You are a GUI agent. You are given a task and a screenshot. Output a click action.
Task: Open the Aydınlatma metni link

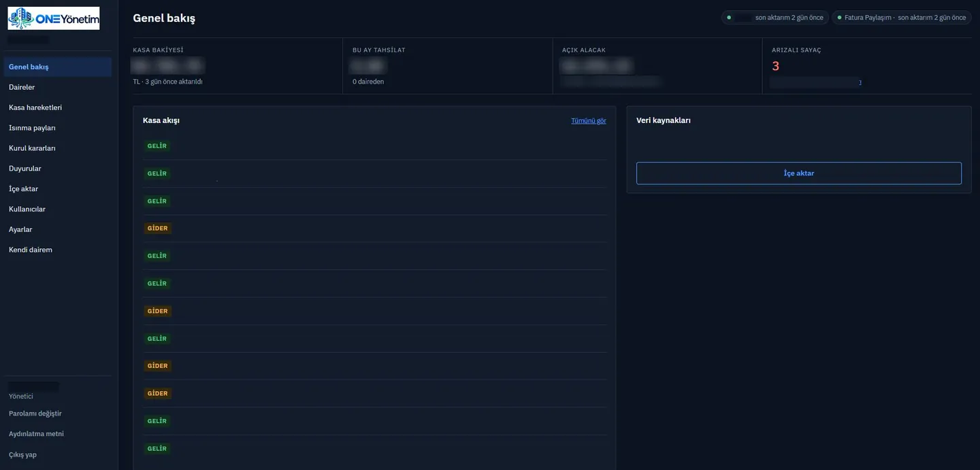(x=36, y=434)
